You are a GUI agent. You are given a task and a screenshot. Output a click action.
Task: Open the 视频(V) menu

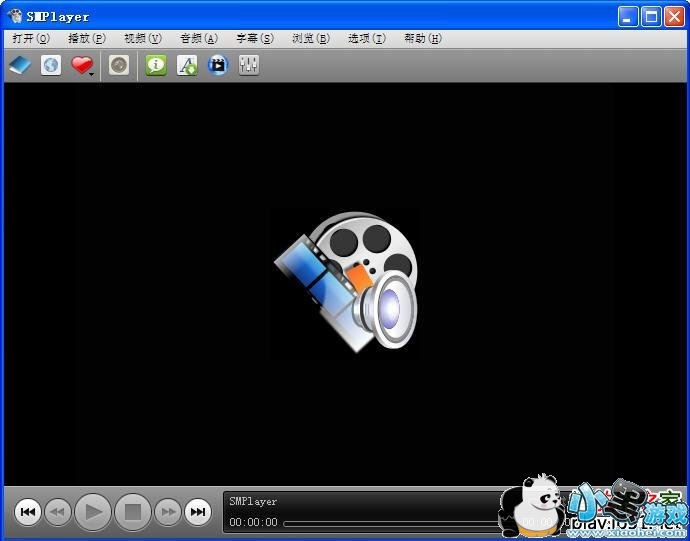coord(143,39)
